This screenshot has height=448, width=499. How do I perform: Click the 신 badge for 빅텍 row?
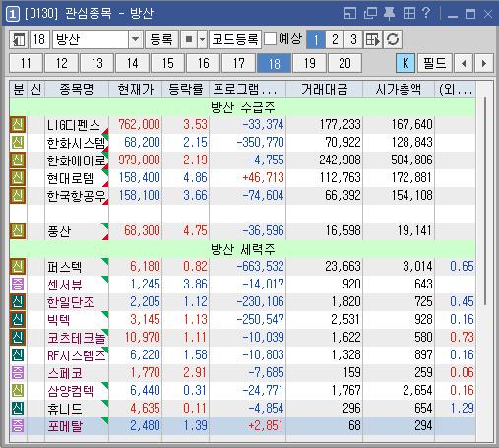pos(18,319)
